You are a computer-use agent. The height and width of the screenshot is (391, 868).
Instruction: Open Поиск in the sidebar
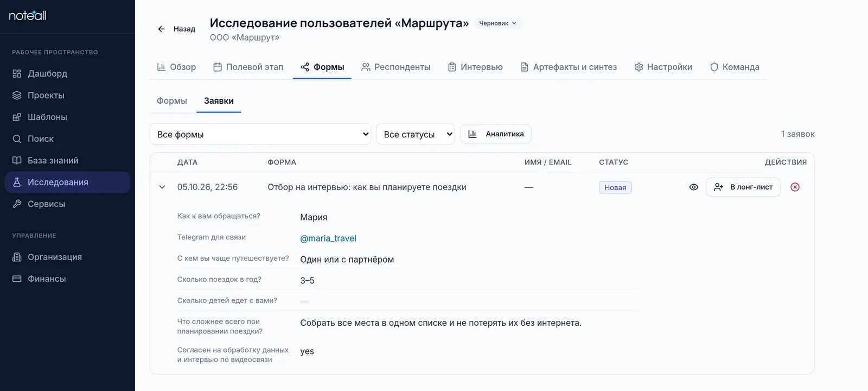67,138
